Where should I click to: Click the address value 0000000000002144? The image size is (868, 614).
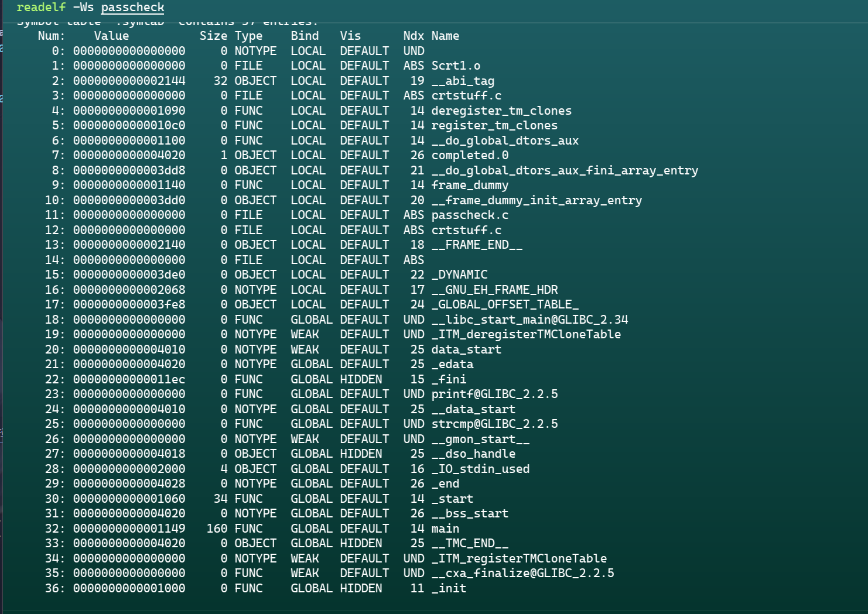(x=129, y=81)
